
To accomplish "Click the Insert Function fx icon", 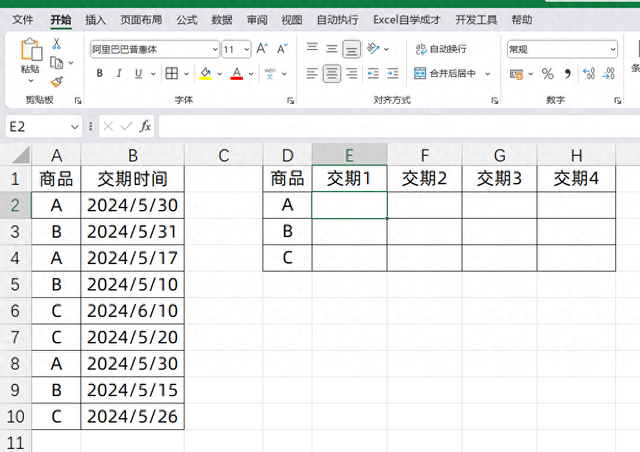I will coord(145,126).
